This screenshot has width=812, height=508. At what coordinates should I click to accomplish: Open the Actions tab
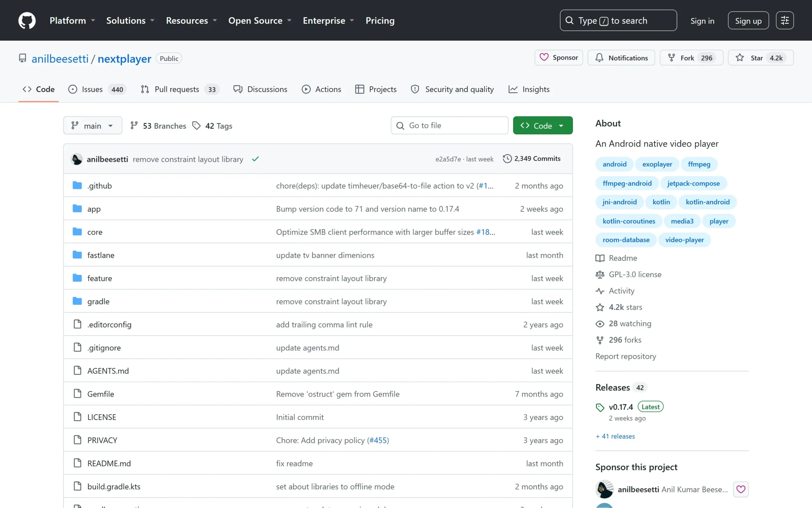click(x=321, y=89)
